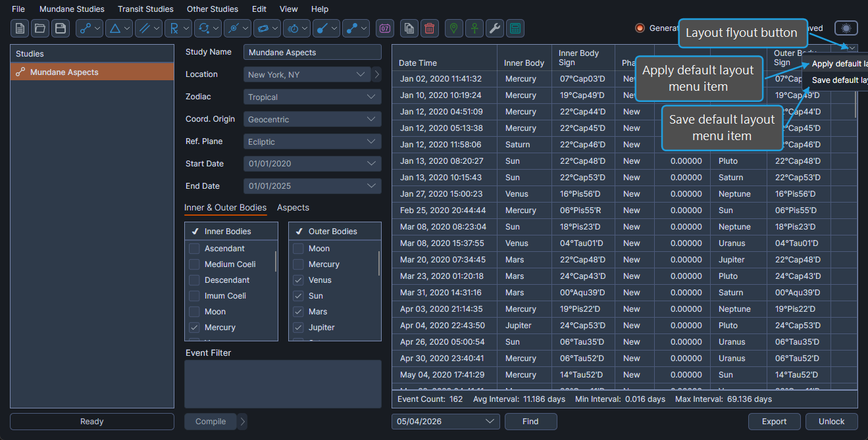Switch to Inner & Outer Bodies tab
The height and width of the screenshot is (440, 868).
point(225,207)
